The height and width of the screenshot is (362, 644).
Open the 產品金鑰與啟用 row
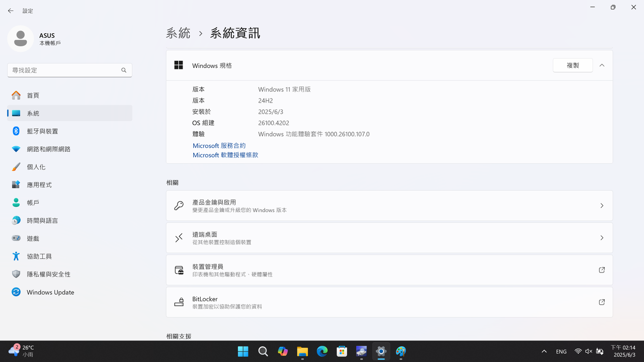(x=389, y=206)
